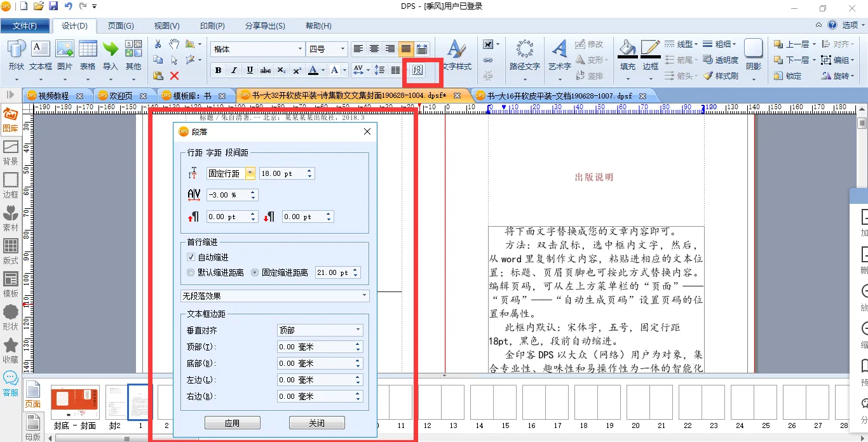Open the 页面(G) ribbon tab
868x442 pixels.
pos(120,26)
